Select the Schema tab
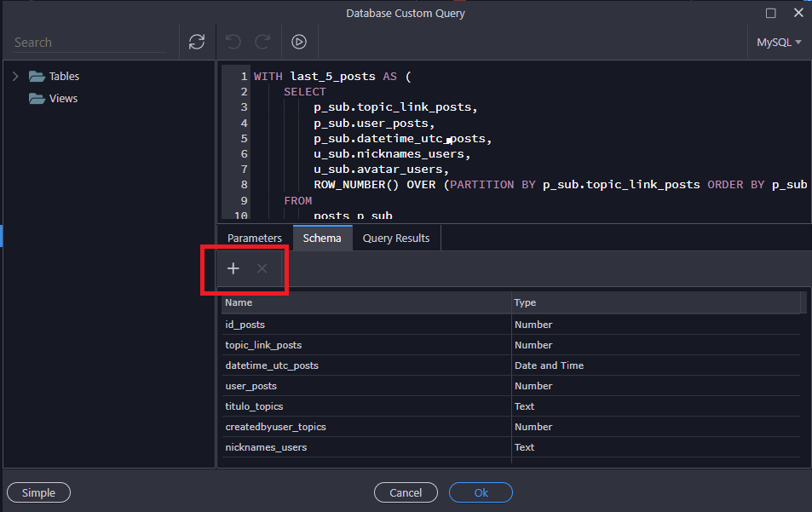This screenshot has height=512, width=812. [322, 239]
